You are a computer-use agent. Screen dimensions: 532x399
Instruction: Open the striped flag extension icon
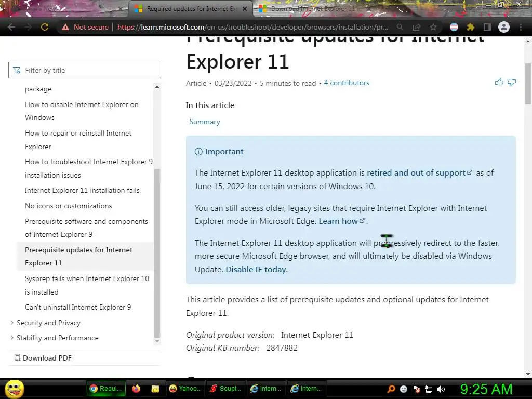click(x=454, y=27)
